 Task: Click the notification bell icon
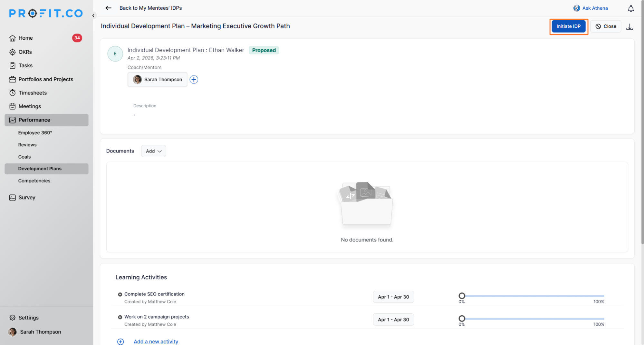click(x=630, y=9)
